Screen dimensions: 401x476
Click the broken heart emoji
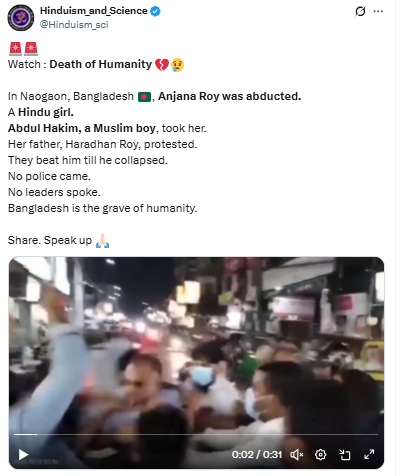pos(162,65)
